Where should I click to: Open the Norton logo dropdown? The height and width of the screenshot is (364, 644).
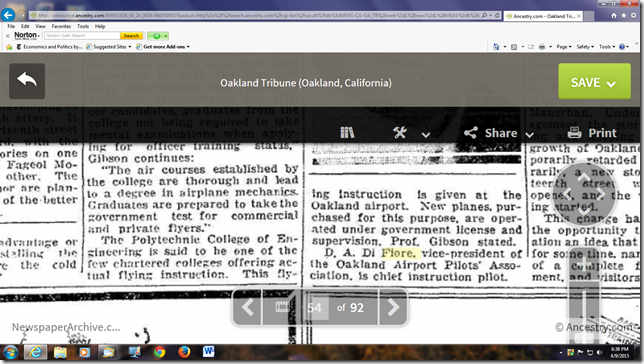(27, 36)
